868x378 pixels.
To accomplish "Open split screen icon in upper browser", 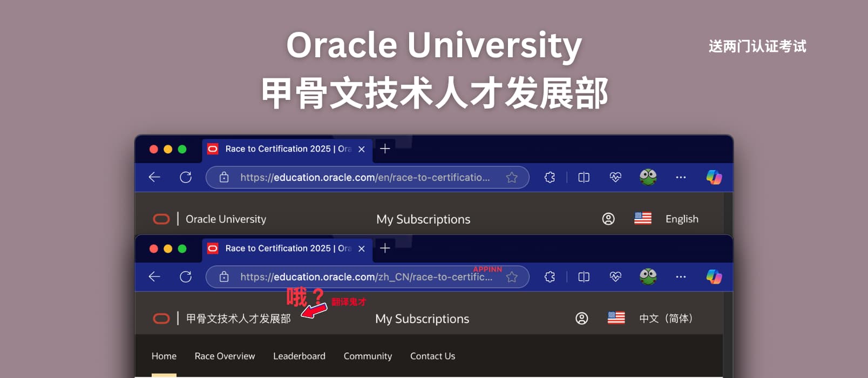I will tap(584, 177).
